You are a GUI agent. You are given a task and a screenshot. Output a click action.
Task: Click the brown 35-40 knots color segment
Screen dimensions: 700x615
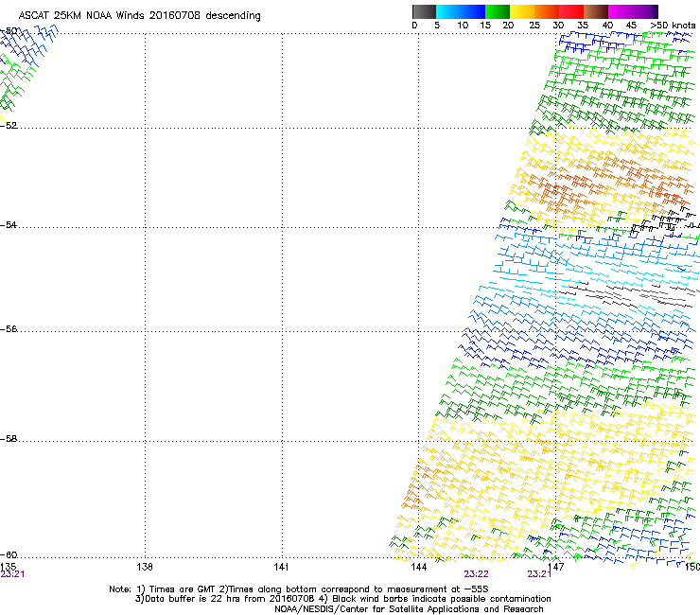pos(596,11)
